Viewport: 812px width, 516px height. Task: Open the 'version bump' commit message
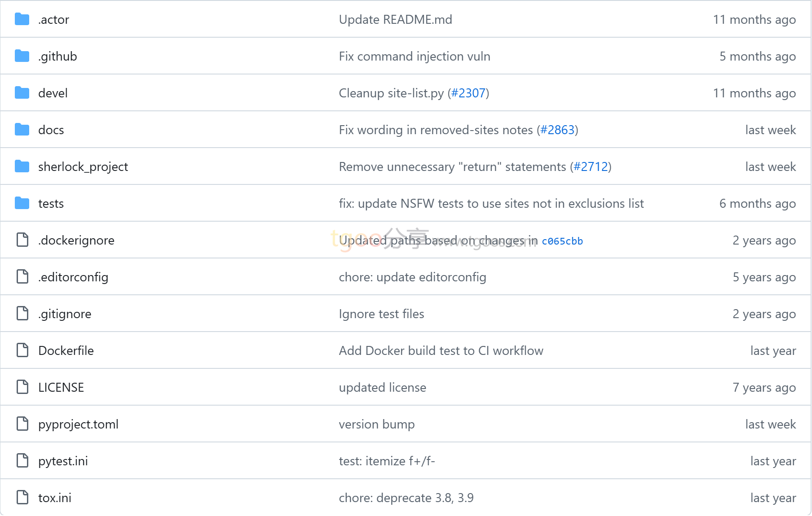(x=377, y=424)
